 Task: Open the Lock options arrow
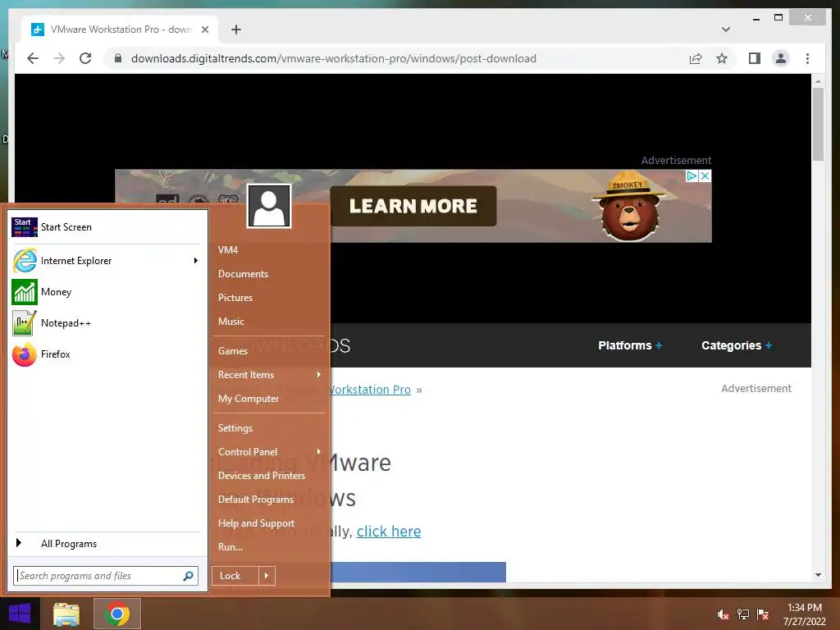tap(267, 576)
